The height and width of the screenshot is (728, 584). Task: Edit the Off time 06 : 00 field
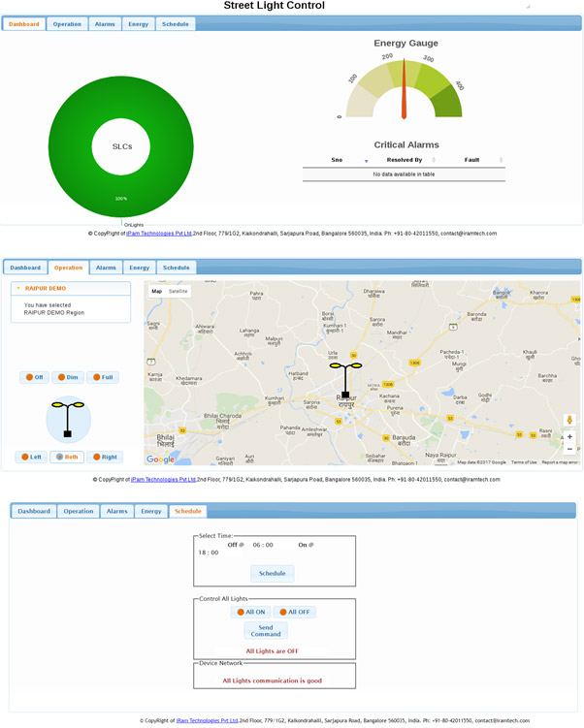coord(263,545)
